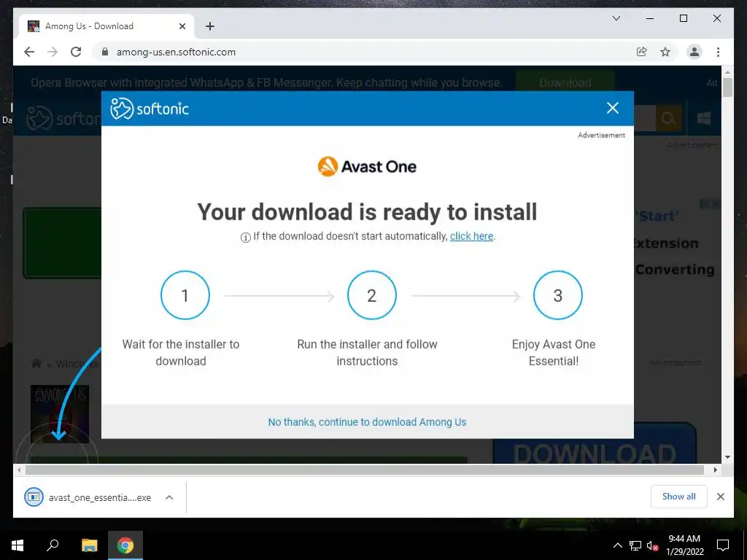Click the vertical scrollbar thumb
This screenshot has height=560, width=747.
(x=727, y=87)
